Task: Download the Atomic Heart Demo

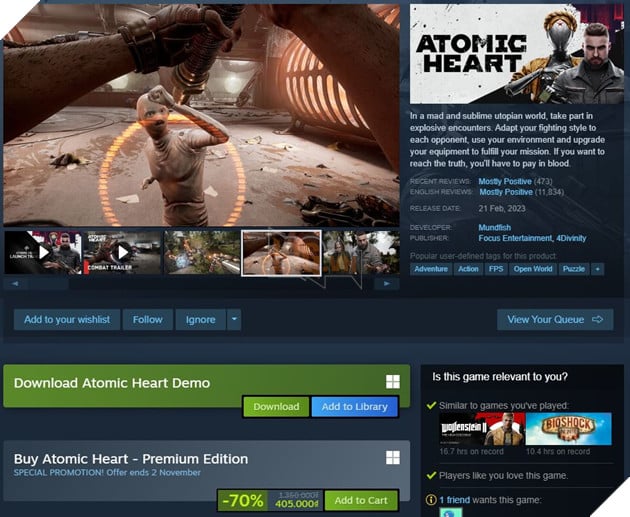Action: coord(276,407)
